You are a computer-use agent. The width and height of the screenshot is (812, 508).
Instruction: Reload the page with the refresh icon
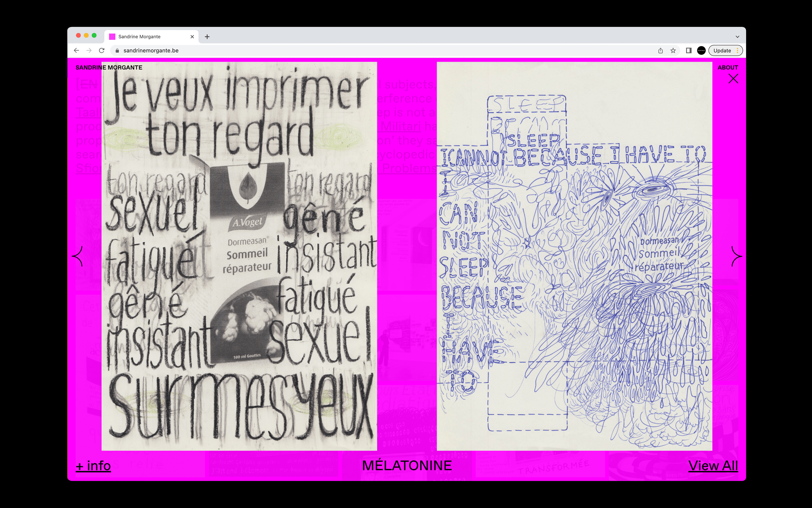tap(102, 50)
